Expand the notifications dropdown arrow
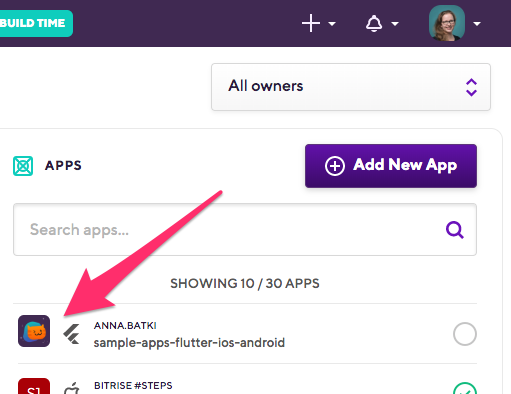Screen dimensions: 511x394 click(395, 24)
